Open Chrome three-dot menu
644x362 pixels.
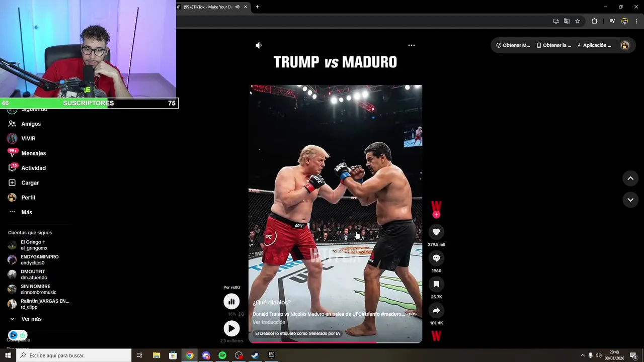pos(636,21)
